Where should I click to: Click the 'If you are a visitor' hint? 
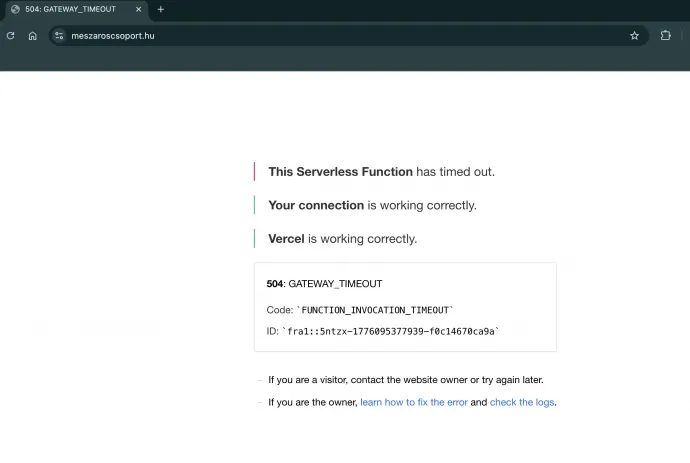(x=405, y=380)
